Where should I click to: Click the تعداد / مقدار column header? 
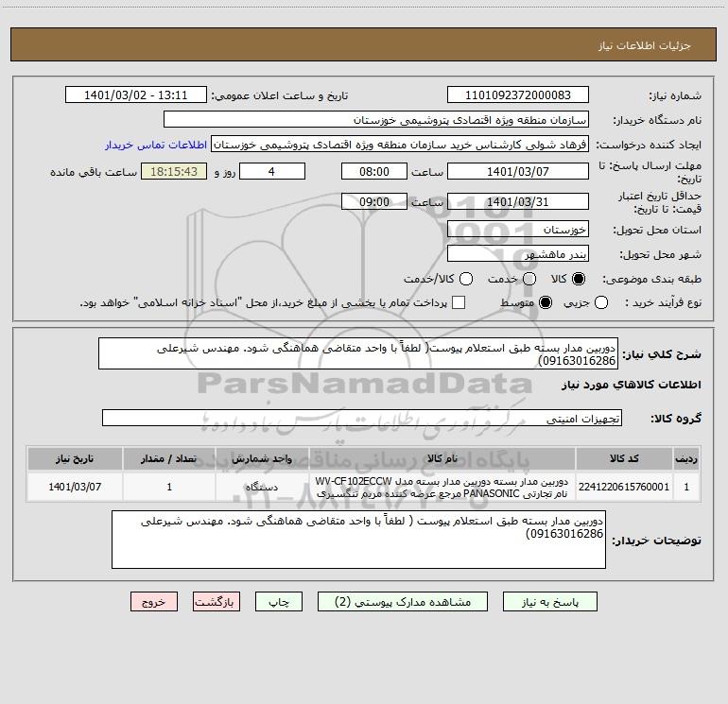click(168, 458)
